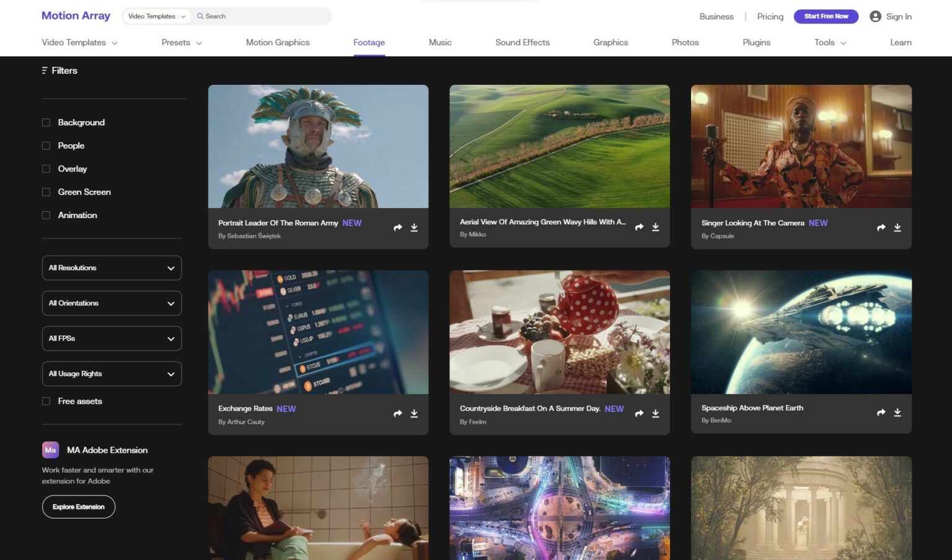Enable the People filter checkbox

click(x=46, y=145)
